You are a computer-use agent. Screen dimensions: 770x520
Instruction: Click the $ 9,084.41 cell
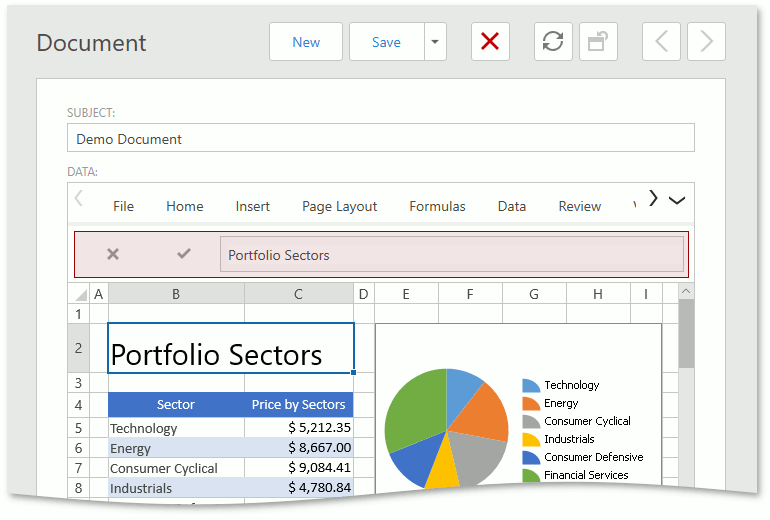pyautogui.click(x=299, y=468)
